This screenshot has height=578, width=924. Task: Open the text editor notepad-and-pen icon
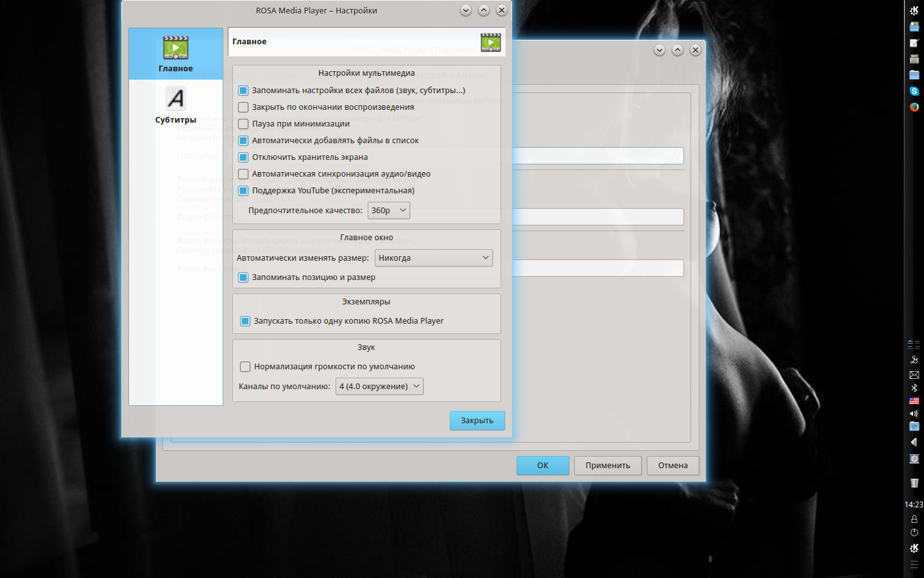point(914,43)
